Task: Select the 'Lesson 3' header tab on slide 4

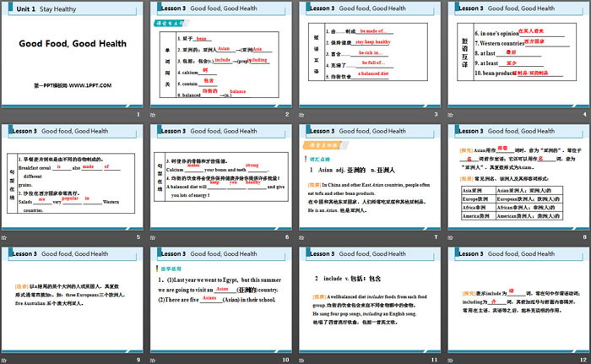Action: click(469, 10)
